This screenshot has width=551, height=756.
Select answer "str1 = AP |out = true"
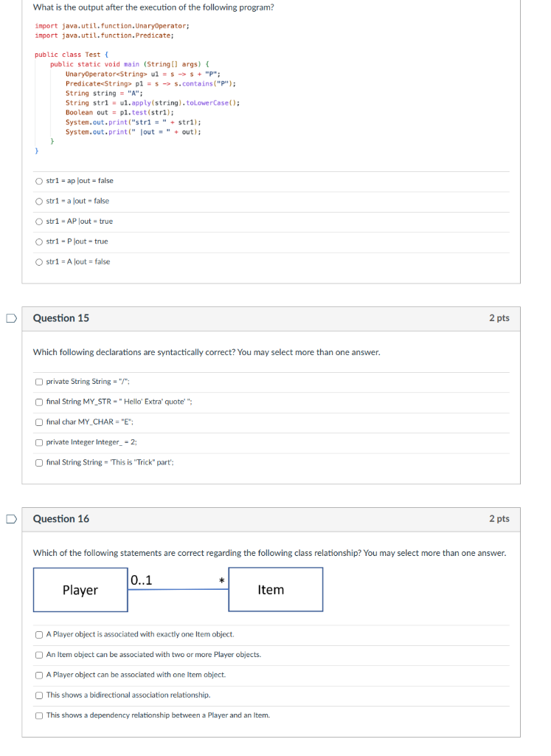pos(38,221)
